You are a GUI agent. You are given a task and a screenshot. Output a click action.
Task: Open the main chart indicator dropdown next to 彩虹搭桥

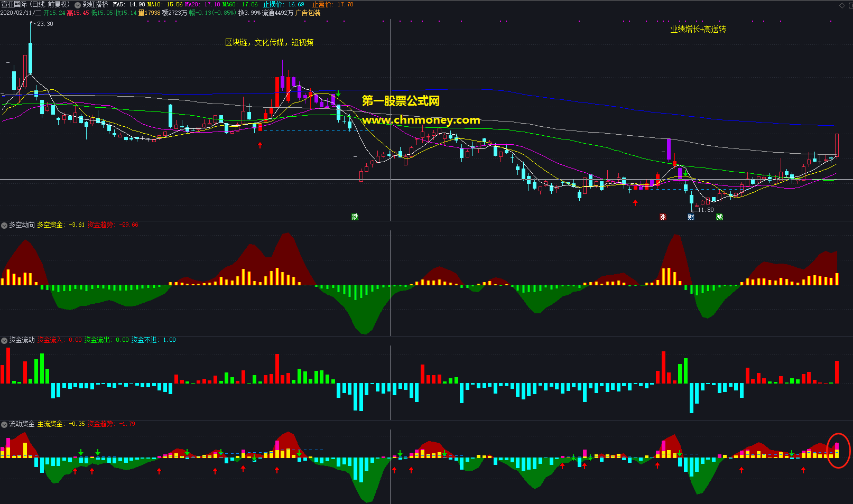click(x=78, y=5)
